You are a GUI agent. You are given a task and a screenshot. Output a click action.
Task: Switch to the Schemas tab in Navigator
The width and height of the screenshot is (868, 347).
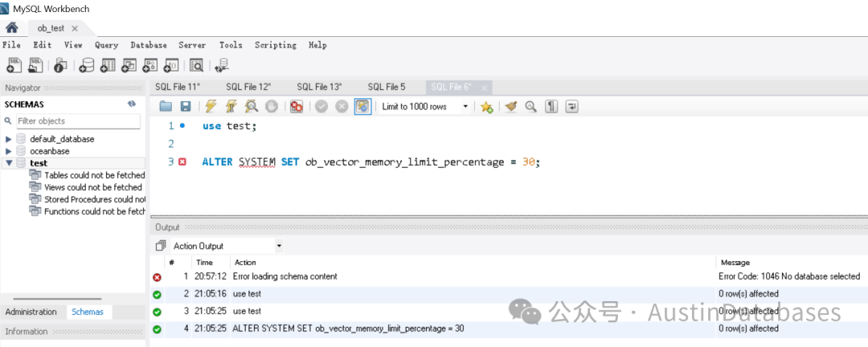click(x=88, y=312)
